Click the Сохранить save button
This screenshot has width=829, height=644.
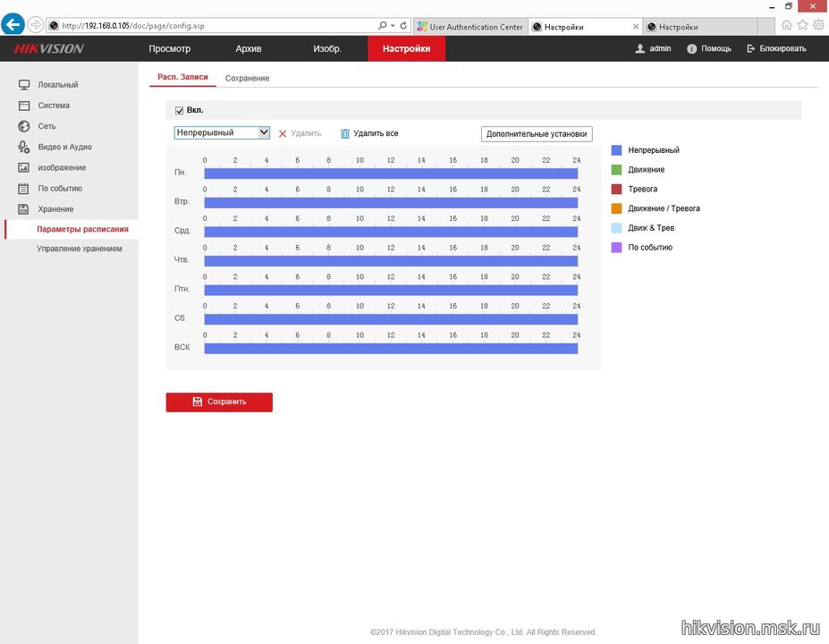(x=219, y=402)
